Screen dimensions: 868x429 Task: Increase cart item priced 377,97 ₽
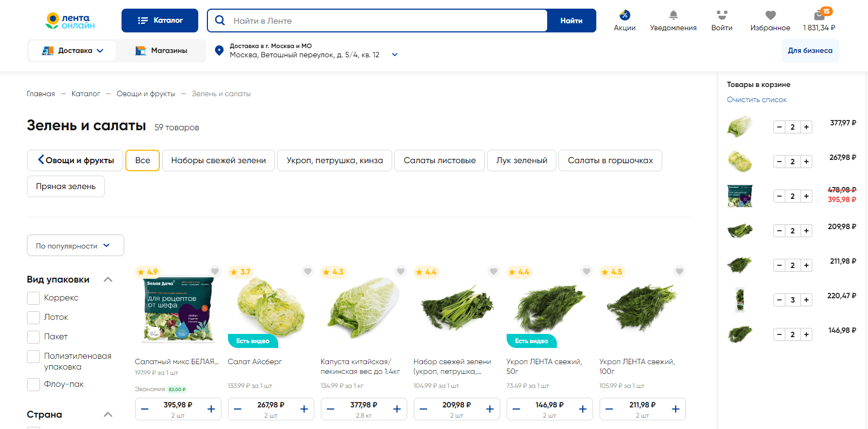point(806,127)
